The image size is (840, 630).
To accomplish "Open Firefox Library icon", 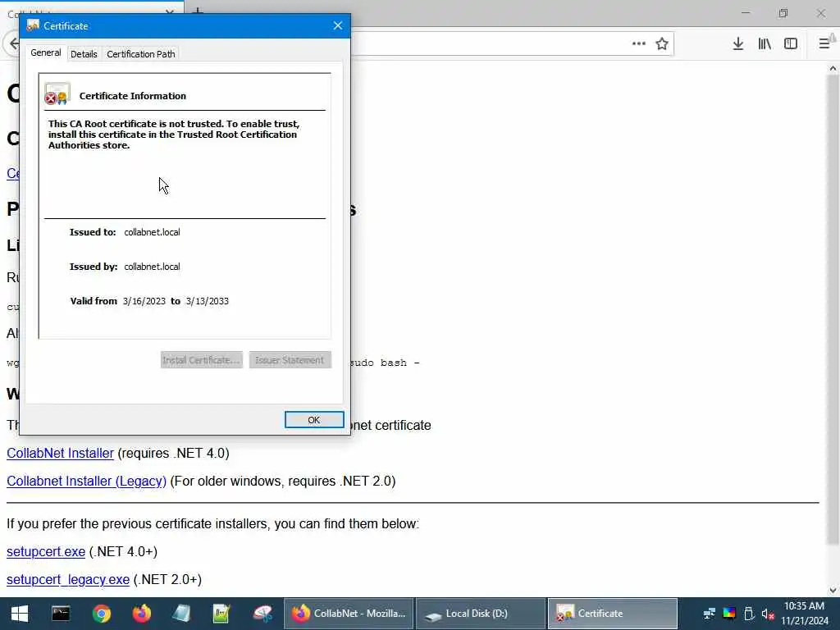I will 765,44.
